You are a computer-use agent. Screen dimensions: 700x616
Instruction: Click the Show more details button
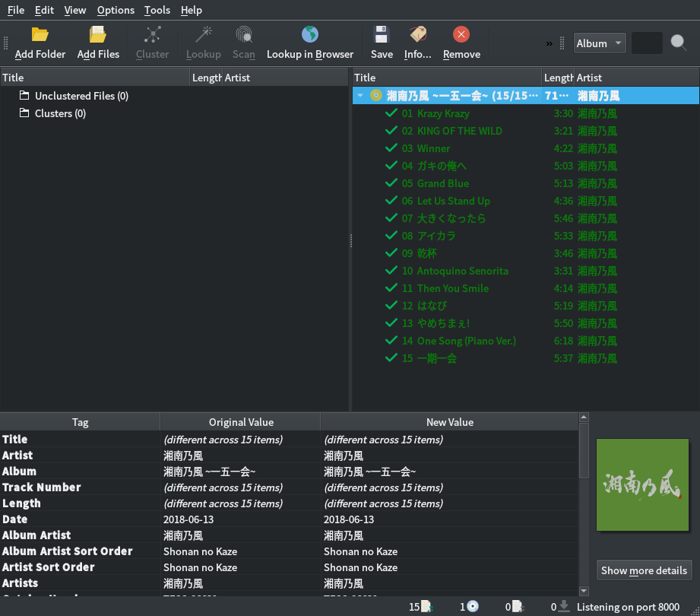(x=644, y=570)
